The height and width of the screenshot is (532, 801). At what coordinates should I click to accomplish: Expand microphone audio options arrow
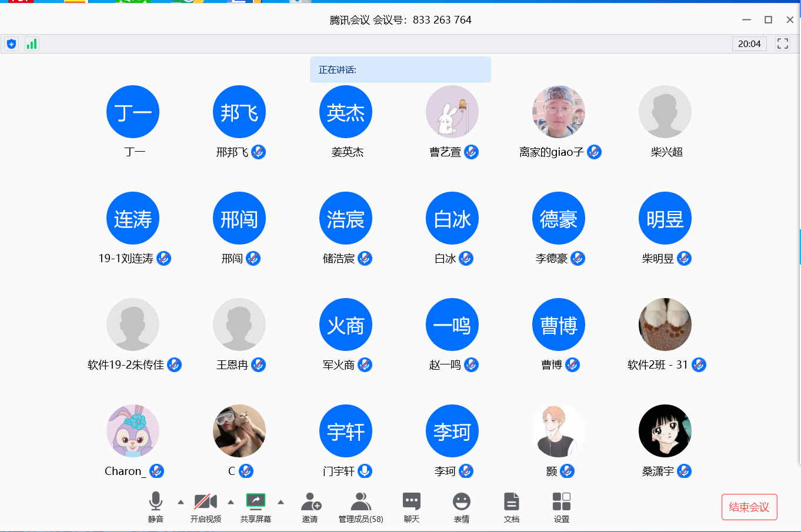click(x=181, y=502)
